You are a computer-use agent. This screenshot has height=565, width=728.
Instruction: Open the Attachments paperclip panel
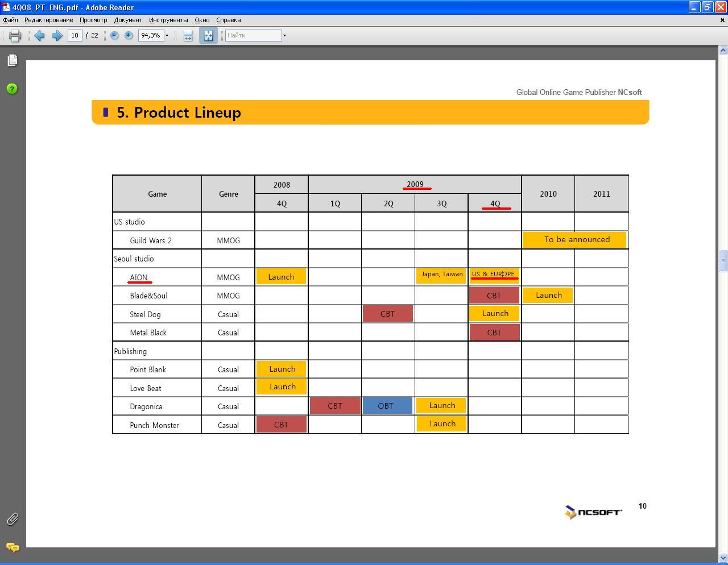pyautogui.click(x=13, y=519)
